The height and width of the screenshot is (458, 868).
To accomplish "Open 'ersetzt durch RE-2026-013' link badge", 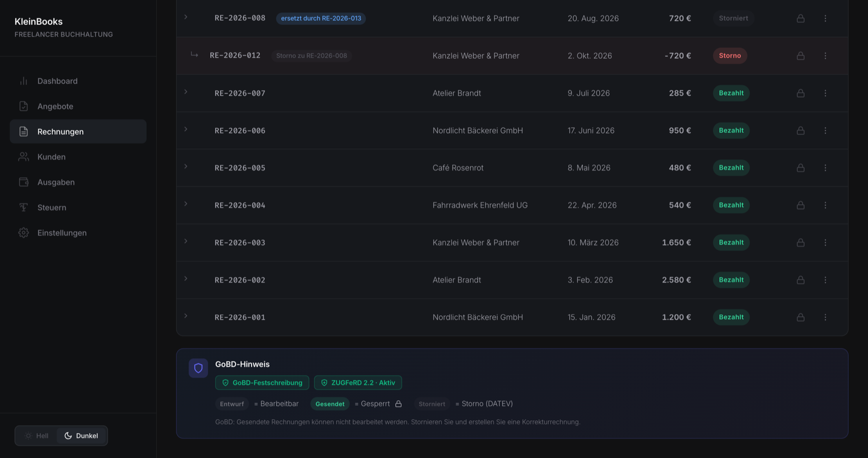I will click(x=321, y=19).
